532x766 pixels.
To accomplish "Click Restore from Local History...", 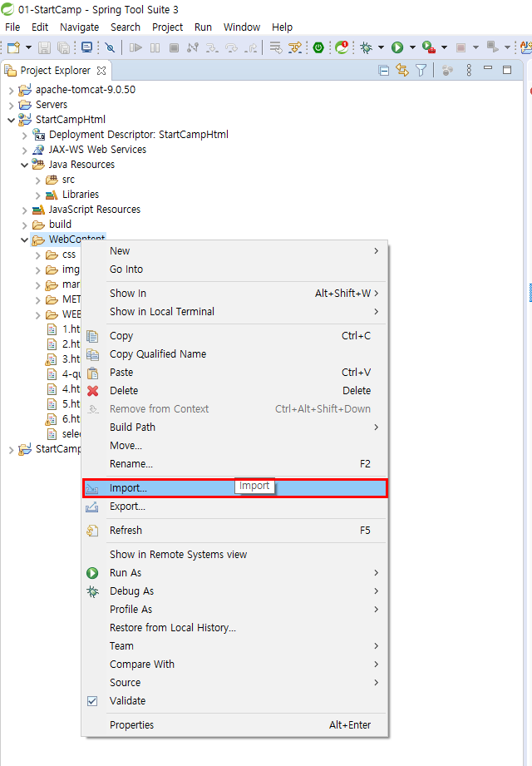I will [x=235, y=628].
